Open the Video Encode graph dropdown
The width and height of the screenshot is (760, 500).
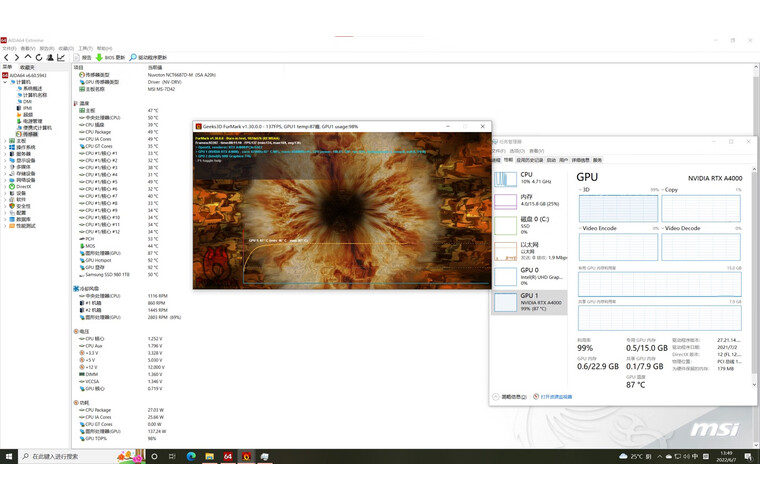581,228
